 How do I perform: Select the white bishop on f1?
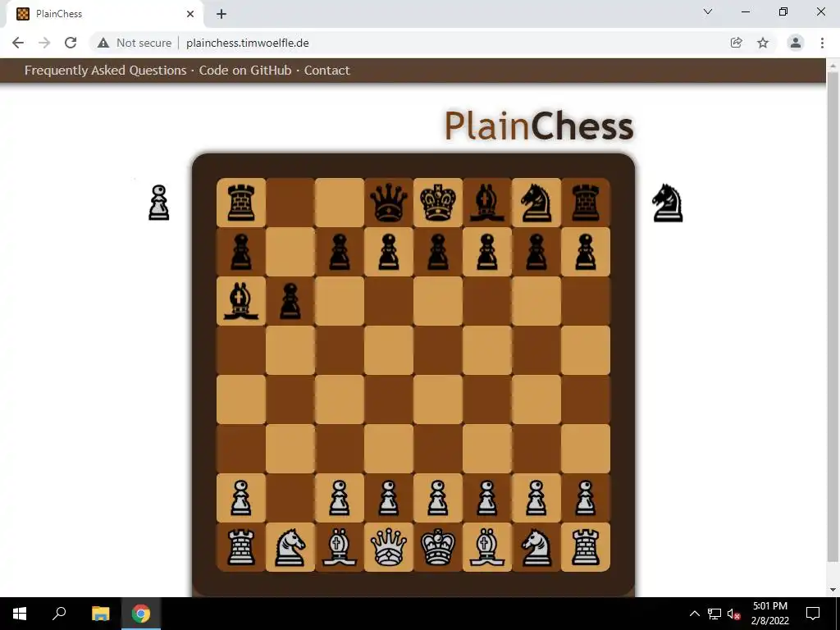point(487,547)
